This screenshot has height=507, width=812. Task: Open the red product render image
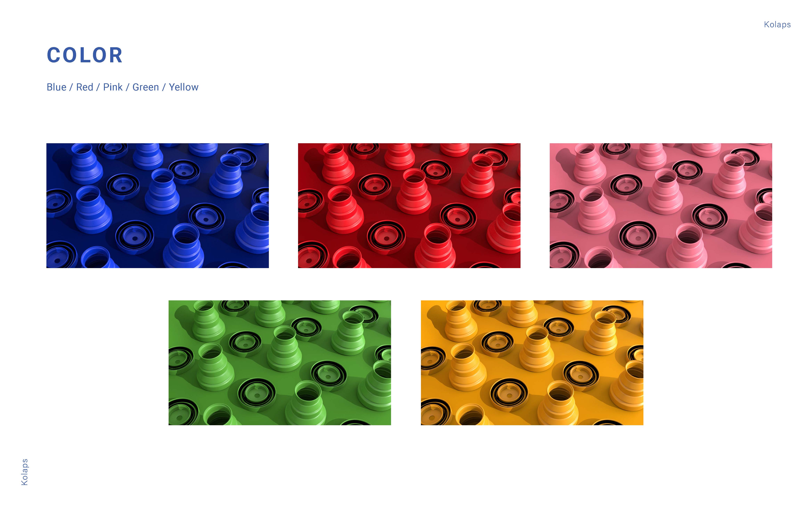pyautogui.click(x=409, y=206)
